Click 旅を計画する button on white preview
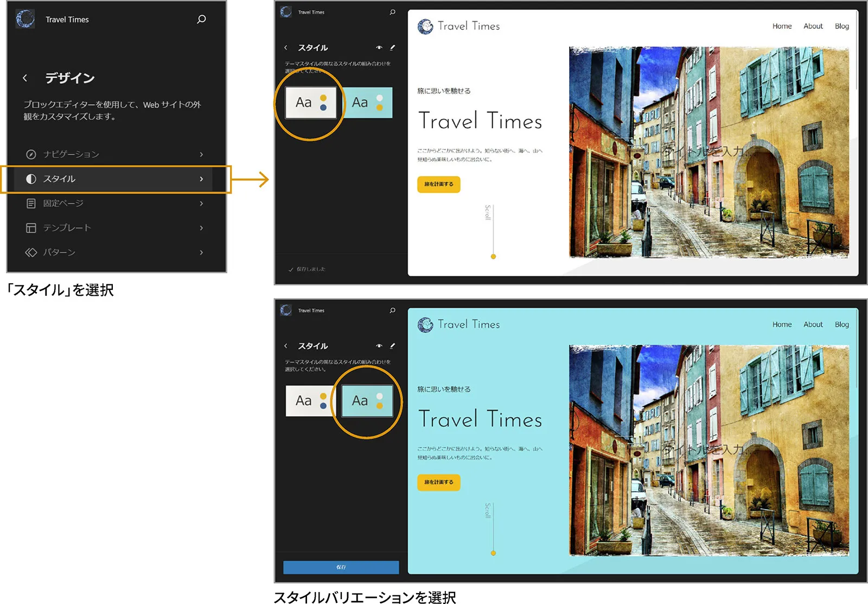868x604 pixels. (x=438, y=185)
